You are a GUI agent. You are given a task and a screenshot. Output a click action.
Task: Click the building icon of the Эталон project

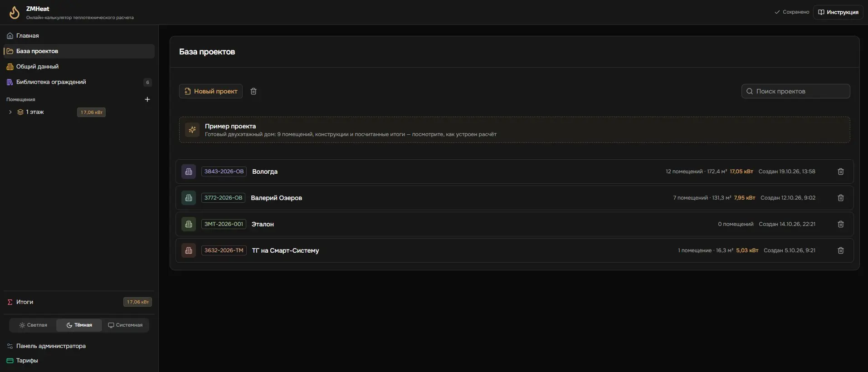coord(189,224)
